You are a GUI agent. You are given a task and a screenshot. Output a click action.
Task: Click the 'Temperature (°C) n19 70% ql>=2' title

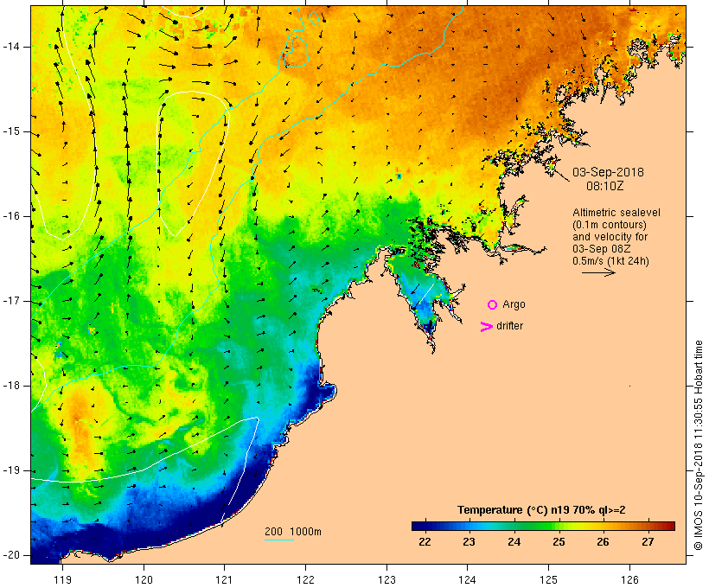pos(541,510)
